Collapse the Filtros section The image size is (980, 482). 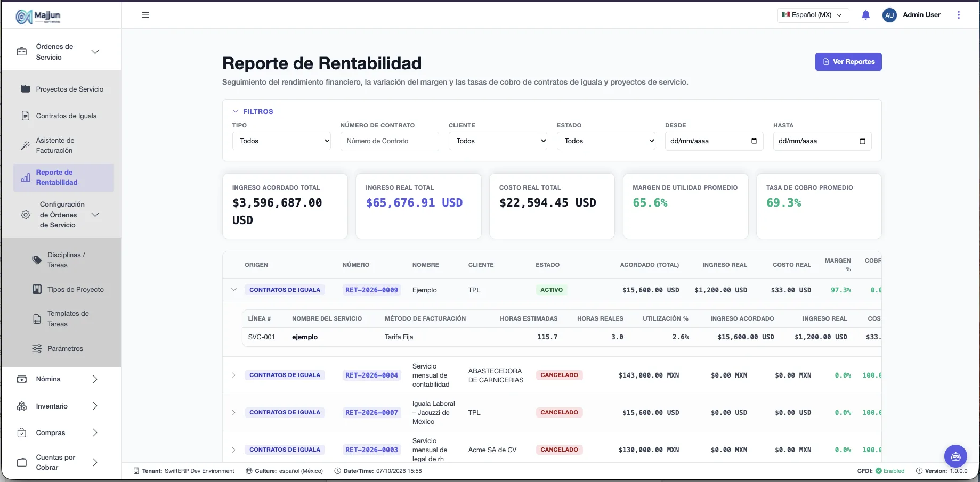pos(253,111)
